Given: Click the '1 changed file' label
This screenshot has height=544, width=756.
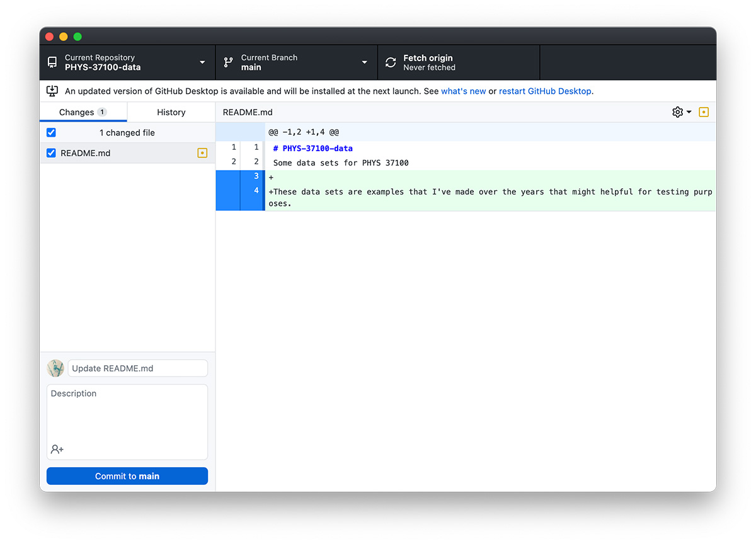Looking at the screenshot, I should 127,133.
